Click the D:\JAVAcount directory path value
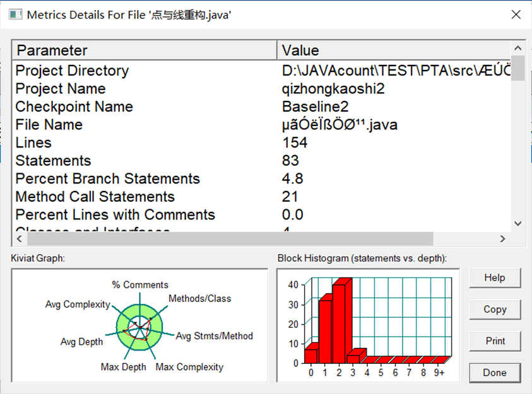This screenshot has height=394, width=532. pos(396,71)
